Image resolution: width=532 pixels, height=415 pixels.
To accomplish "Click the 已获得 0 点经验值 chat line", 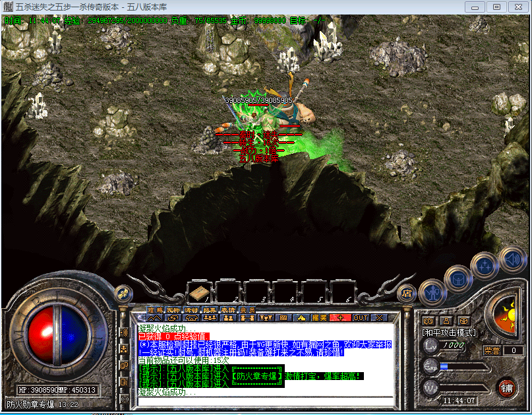I will point(174,336).
